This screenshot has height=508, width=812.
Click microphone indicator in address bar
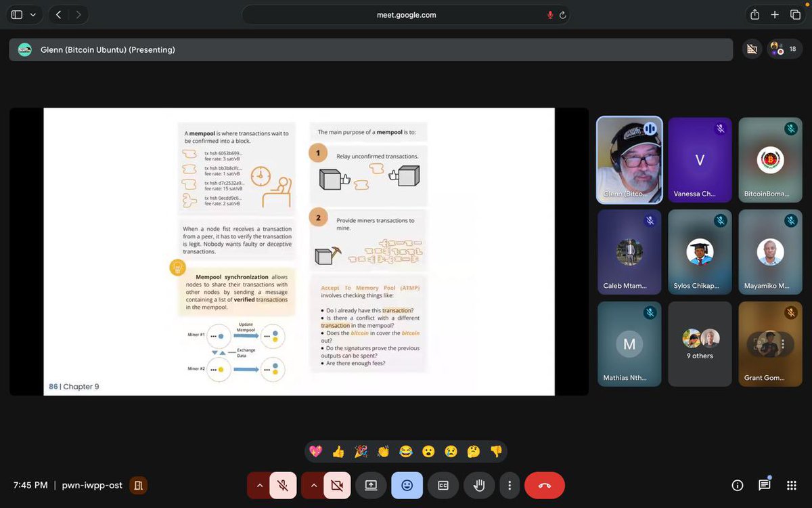tap(550, 15)
